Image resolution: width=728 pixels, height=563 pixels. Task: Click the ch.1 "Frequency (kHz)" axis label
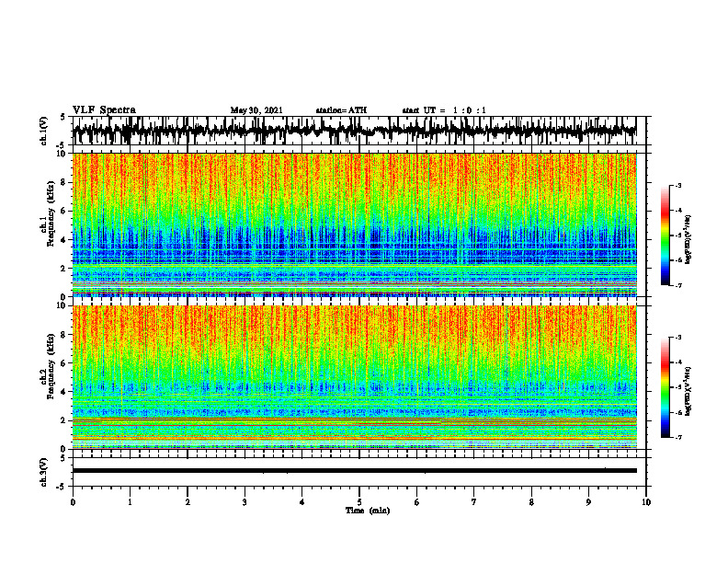coord(51,214)
